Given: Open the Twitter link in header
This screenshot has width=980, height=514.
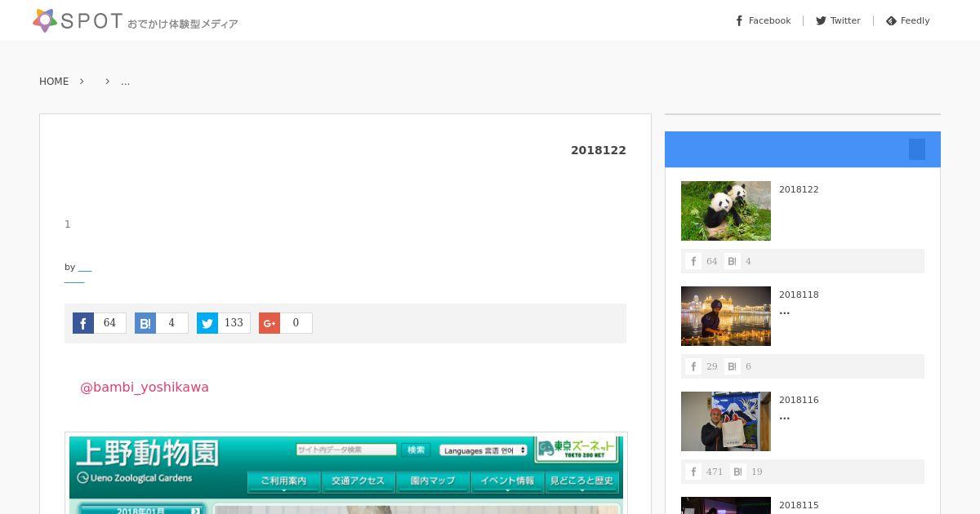Looking at the screenshot, I should click(x=838, y=20).
